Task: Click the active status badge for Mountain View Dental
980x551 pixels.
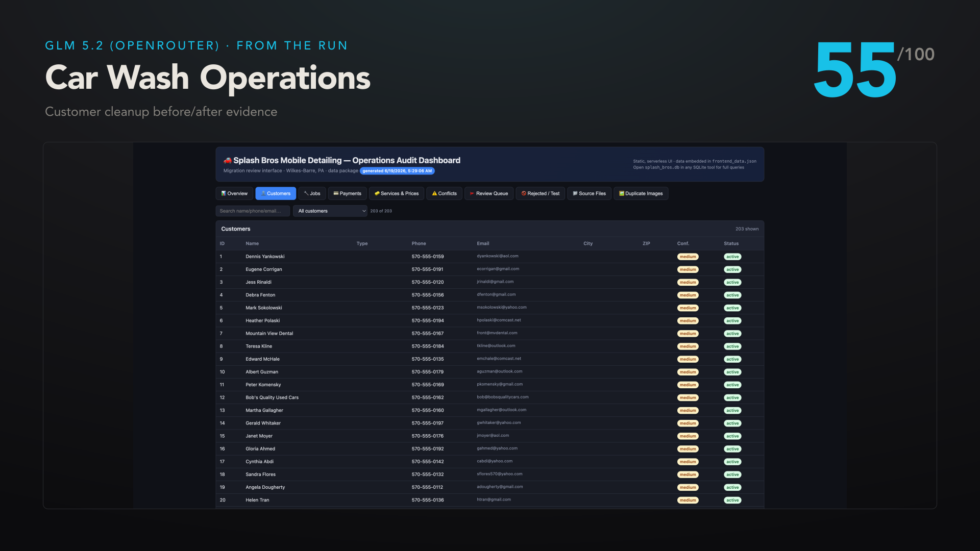Action: (x=732, y=334)
